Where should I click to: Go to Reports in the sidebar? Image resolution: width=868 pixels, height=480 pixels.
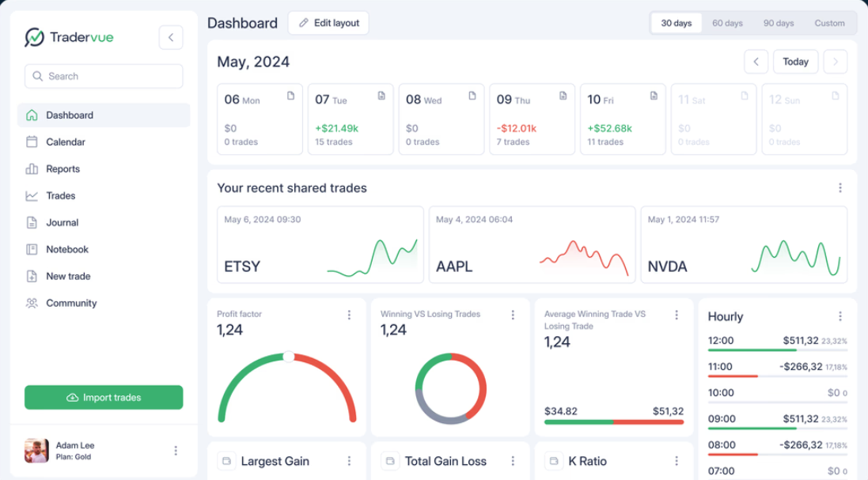(x=104, y=168)
